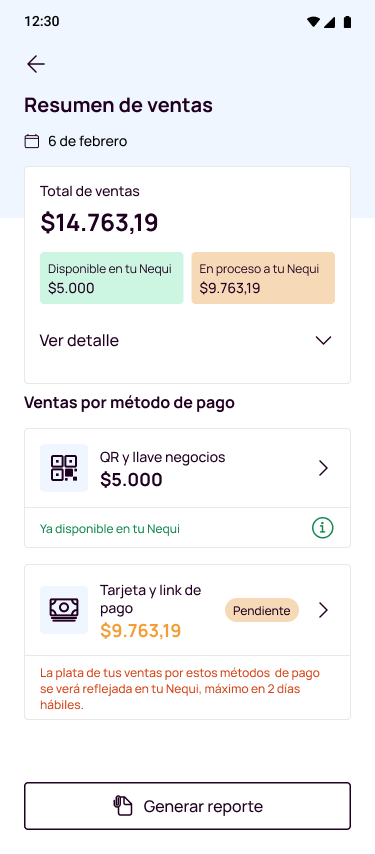Screen dimensions: 375x854
Task: Open the calendar icon beside the date
Action: (x=32, y=142)
